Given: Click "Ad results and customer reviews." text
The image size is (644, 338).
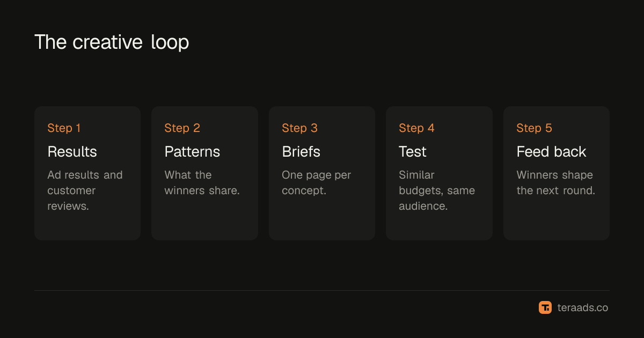Looking at the screenshot, I should coord(85,190).
